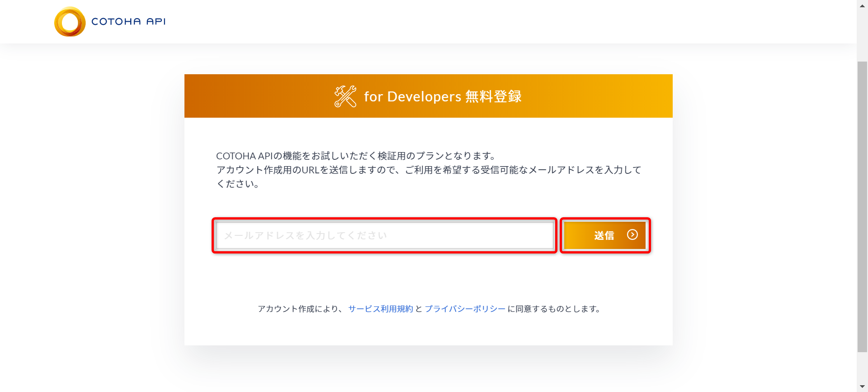868x392 pixels.
Task: Click the for Developers 無料登録 heading text
Action: click(443, 96)
